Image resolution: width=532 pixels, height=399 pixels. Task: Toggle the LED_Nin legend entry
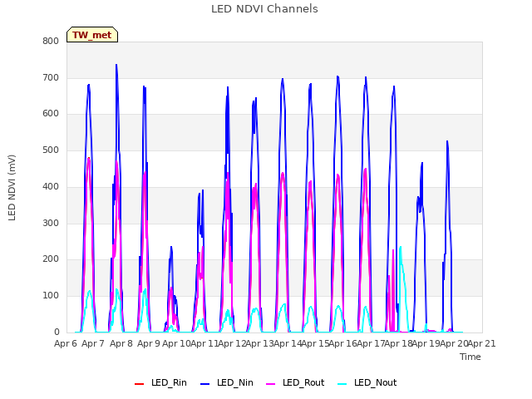click(227, 382)
